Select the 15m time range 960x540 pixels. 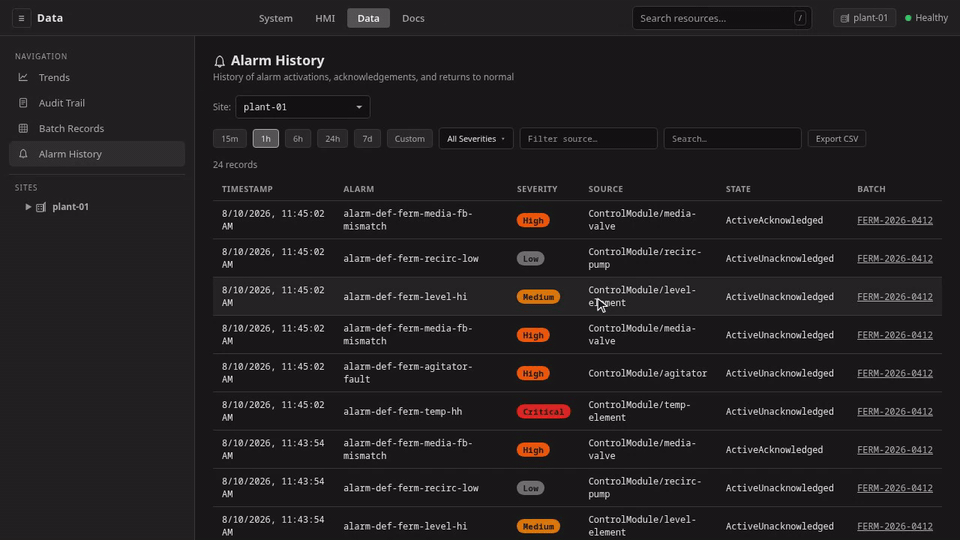(x=230, y=138)
